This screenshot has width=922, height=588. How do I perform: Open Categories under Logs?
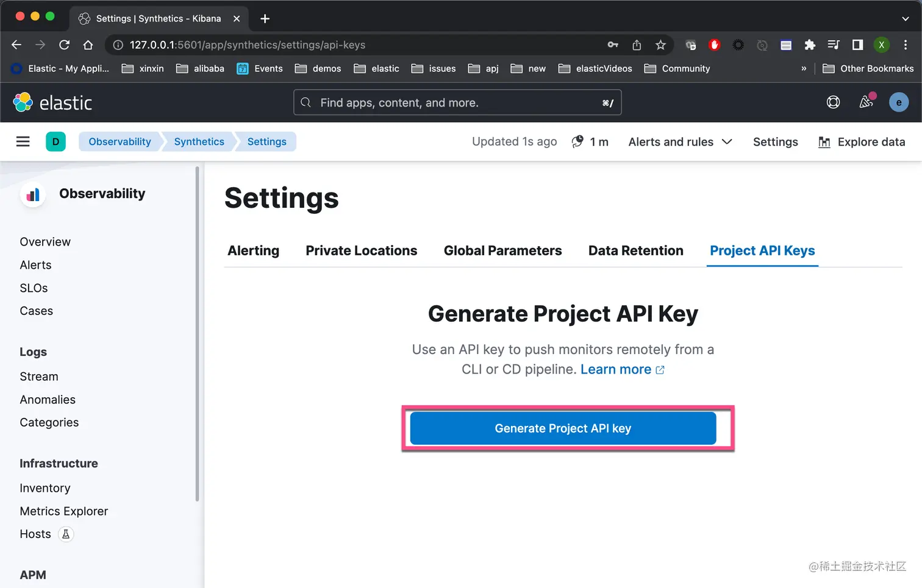[x=49, y=422]
